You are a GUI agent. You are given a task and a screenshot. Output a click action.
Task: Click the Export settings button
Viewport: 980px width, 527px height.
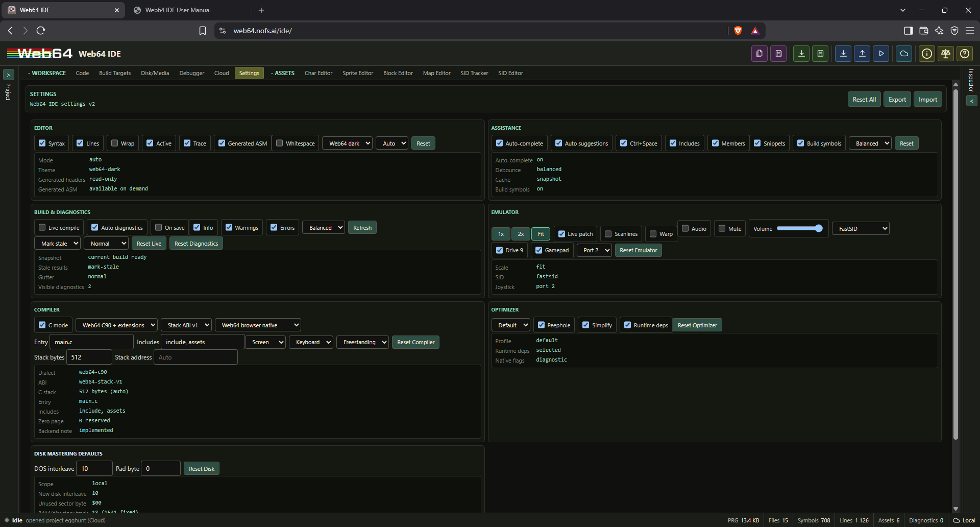click(x=897, y=100)
